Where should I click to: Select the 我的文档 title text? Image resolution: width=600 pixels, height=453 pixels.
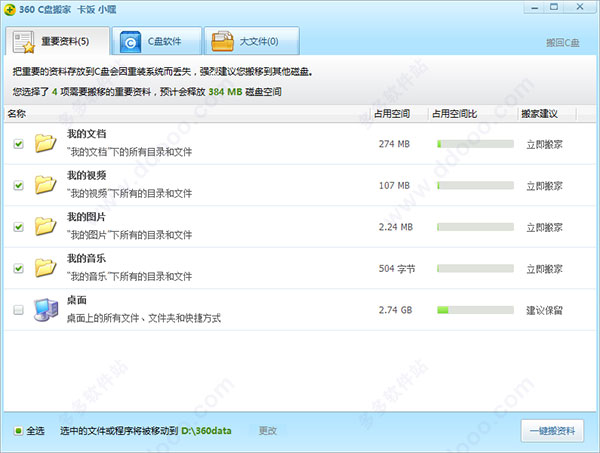pos(86,134)
